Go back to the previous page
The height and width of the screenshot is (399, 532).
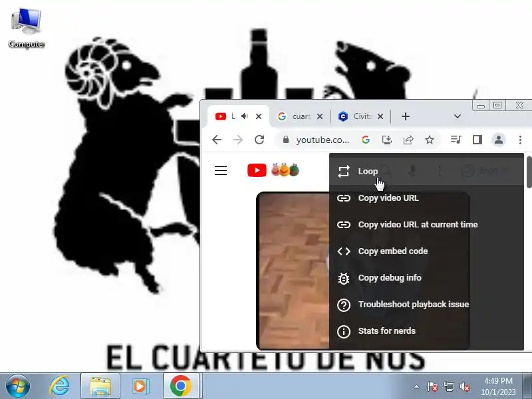(217, 140)
